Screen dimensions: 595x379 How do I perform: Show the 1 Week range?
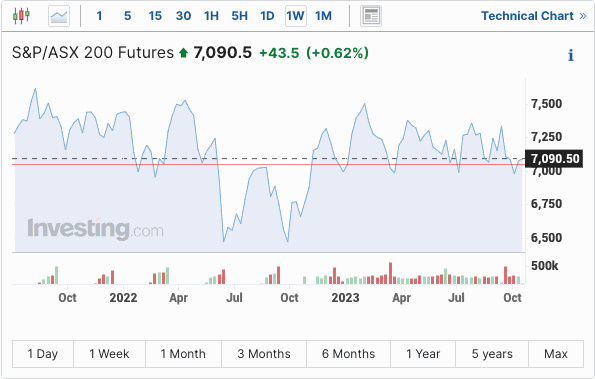(109, 354)
